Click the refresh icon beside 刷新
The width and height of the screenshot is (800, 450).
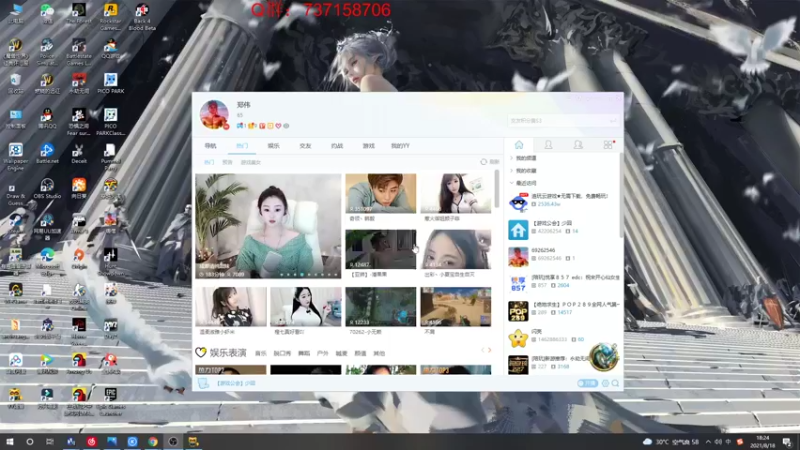483,162
